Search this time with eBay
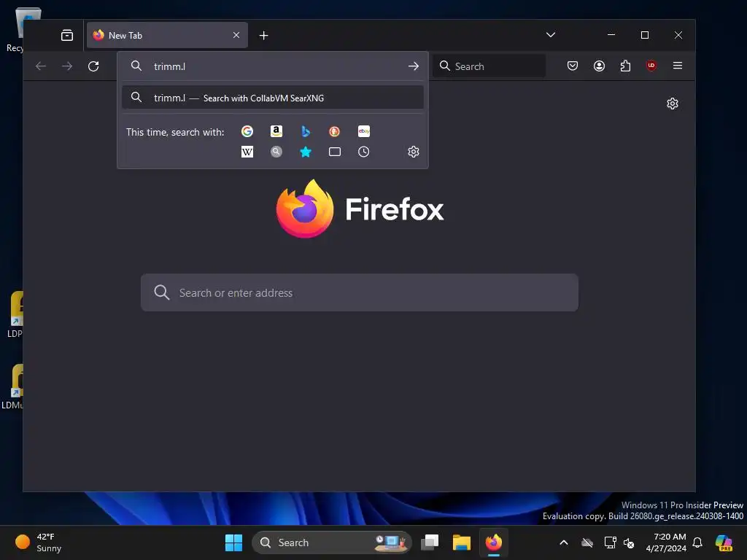This screenshot has width=747, height=560. pos(364,131)
